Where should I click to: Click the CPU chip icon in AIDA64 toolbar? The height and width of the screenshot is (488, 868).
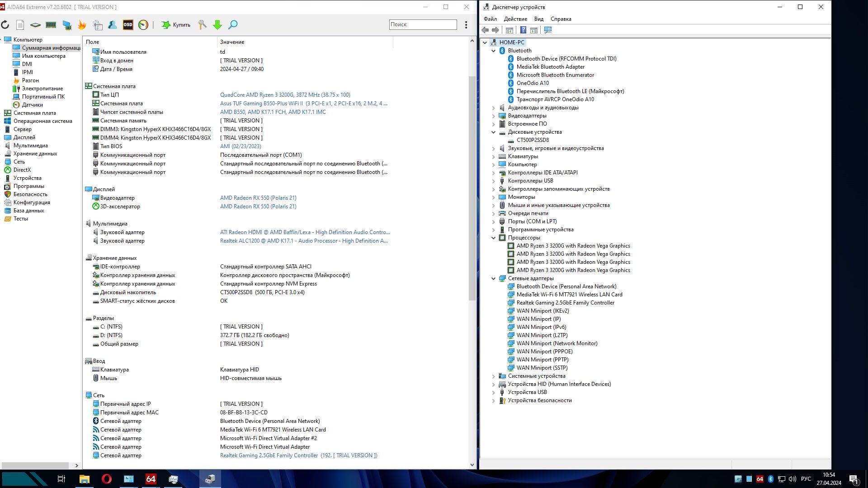[35, 25]
